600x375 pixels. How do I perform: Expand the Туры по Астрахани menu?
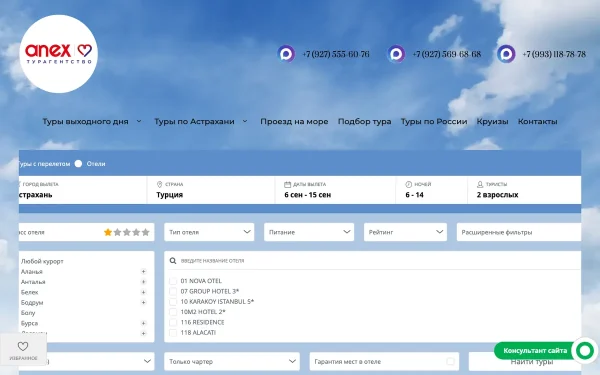point(201,122)
